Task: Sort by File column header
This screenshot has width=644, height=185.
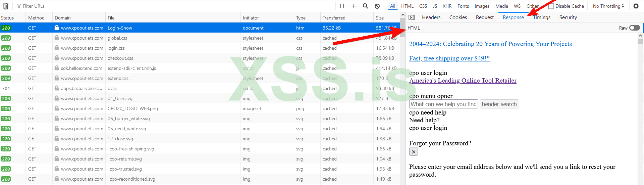Action: (173, 18)
